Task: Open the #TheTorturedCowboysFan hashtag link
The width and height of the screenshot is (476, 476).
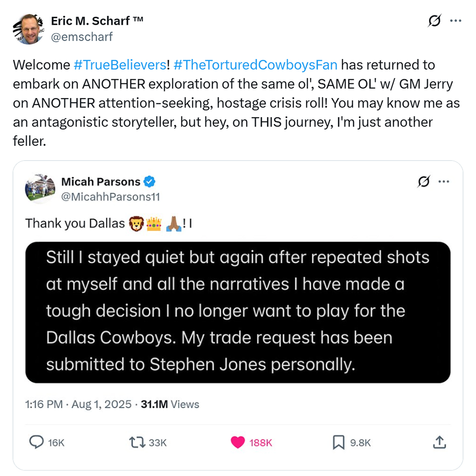Action: 256,65
